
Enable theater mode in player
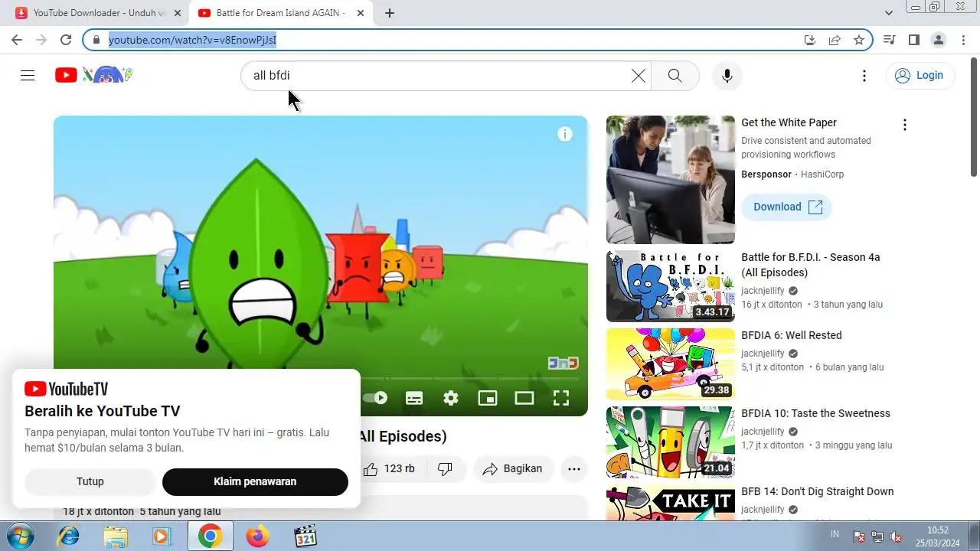click(524, 398)
